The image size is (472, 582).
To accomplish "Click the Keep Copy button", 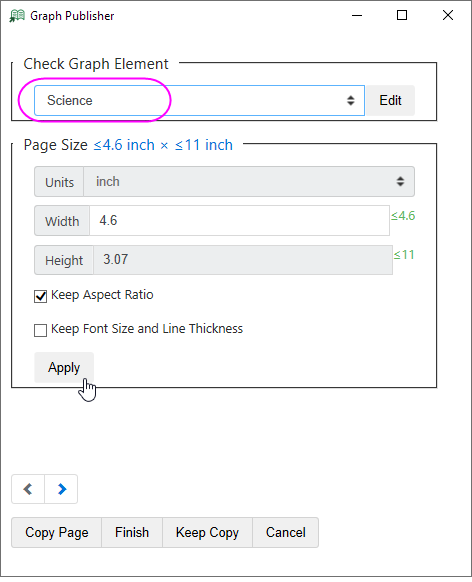I will click(207, 533).
